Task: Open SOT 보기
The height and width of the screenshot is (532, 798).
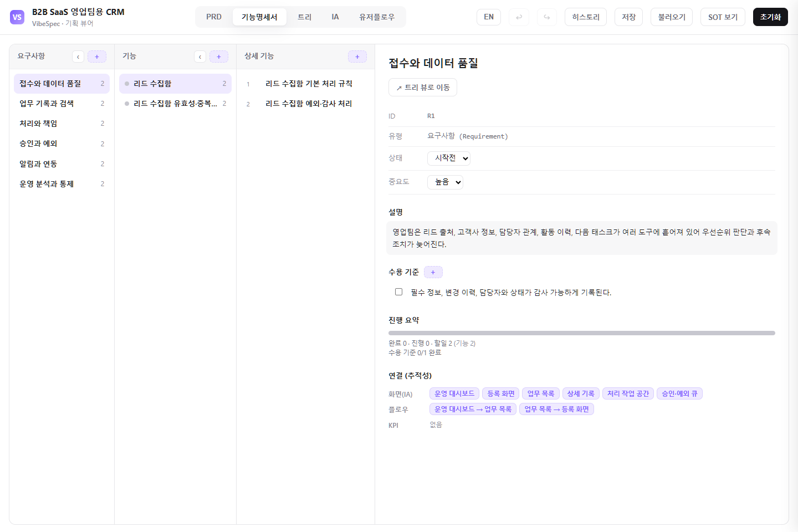Action: click(x=723, y=17)
